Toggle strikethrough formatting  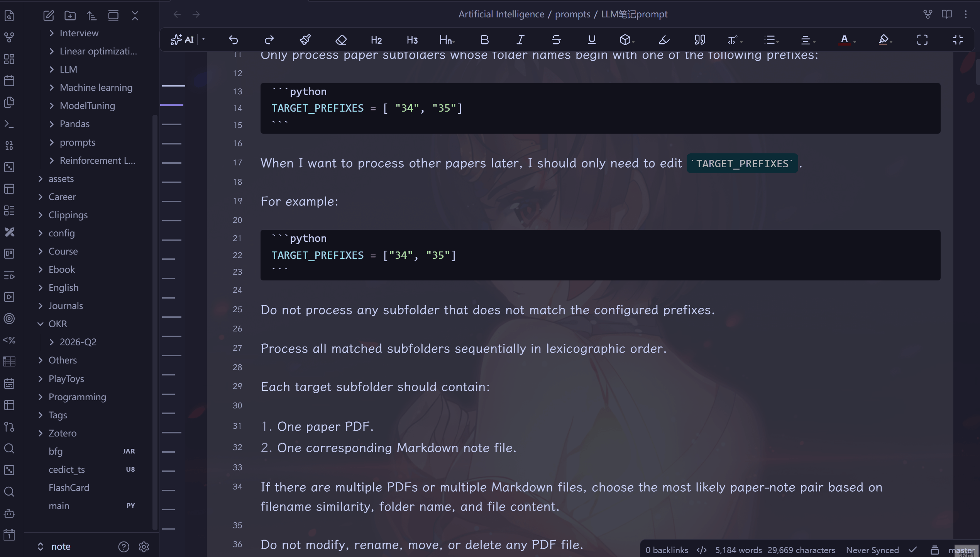pos(556,39)
